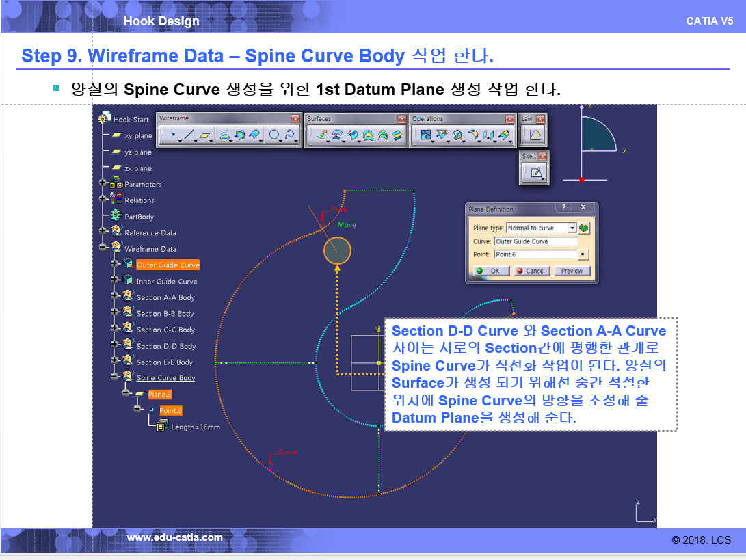Click the first icon in Operations toolbar
Screen dimensions: 746x560
click(x=426, y=135)
